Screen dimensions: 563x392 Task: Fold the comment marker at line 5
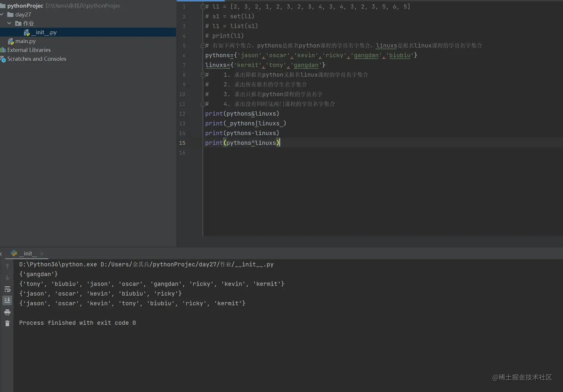[203, 45]
